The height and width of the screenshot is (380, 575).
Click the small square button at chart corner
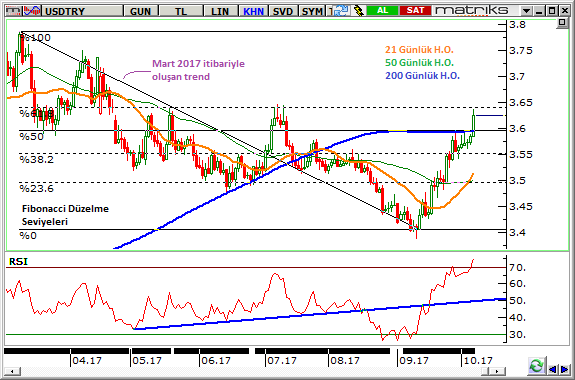pyautogui.click(x=562, y=23)
